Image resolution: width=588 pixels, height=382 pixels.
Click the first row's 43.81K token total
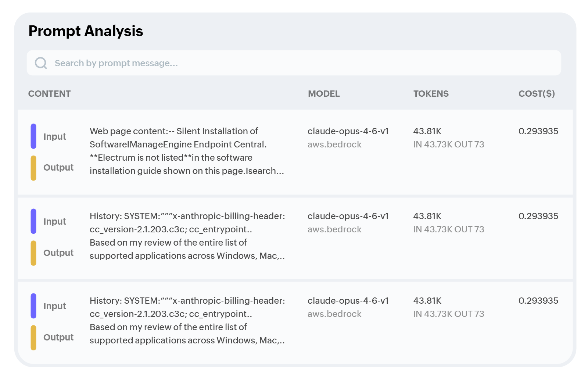(427, 131)
